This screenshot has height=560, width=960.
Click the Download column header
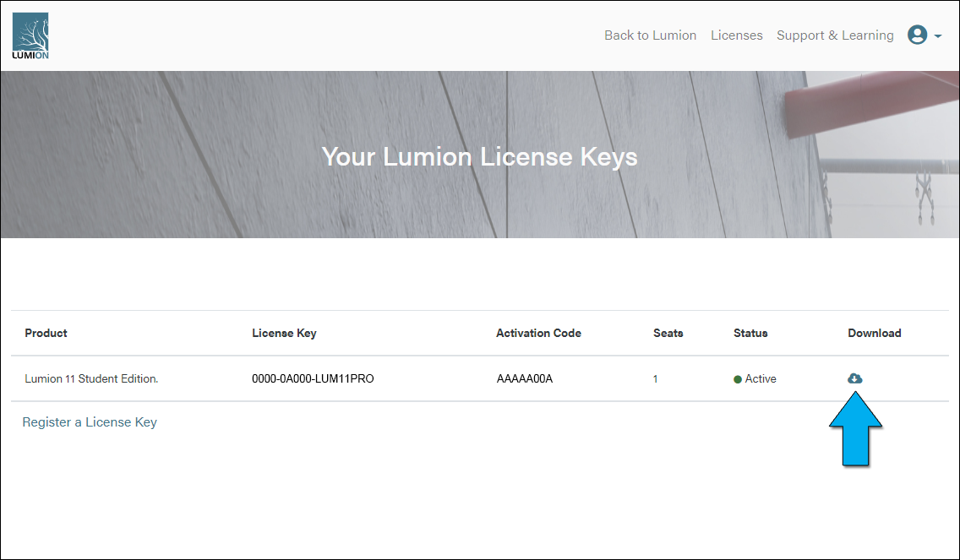click(874, 333)
